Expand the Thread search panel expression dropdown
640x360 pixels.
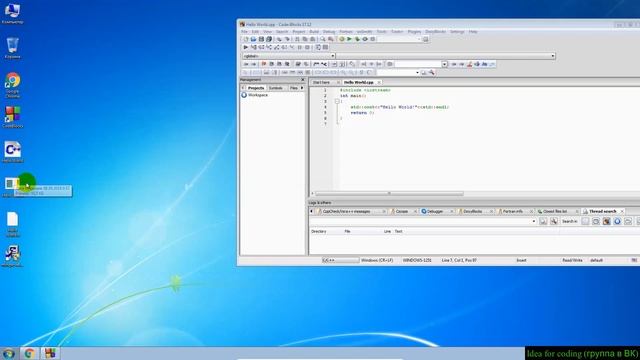point(533,221)
